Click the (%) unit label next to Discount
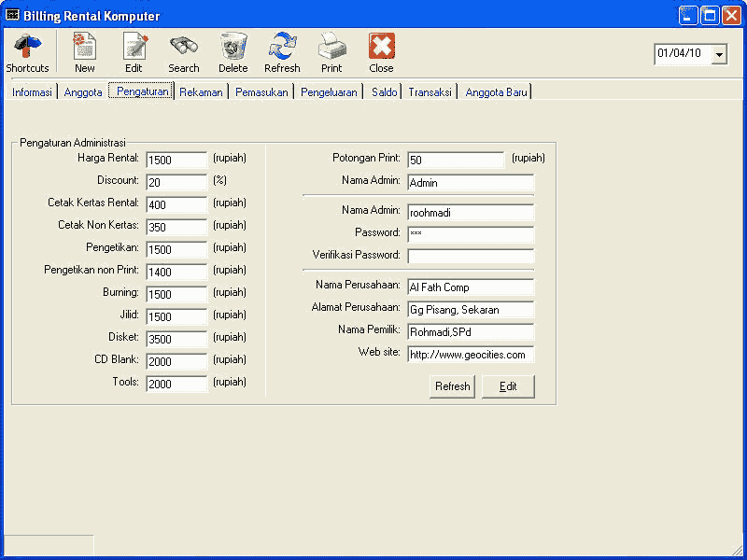This screenshot has height=560, width=747. [219, 180]
